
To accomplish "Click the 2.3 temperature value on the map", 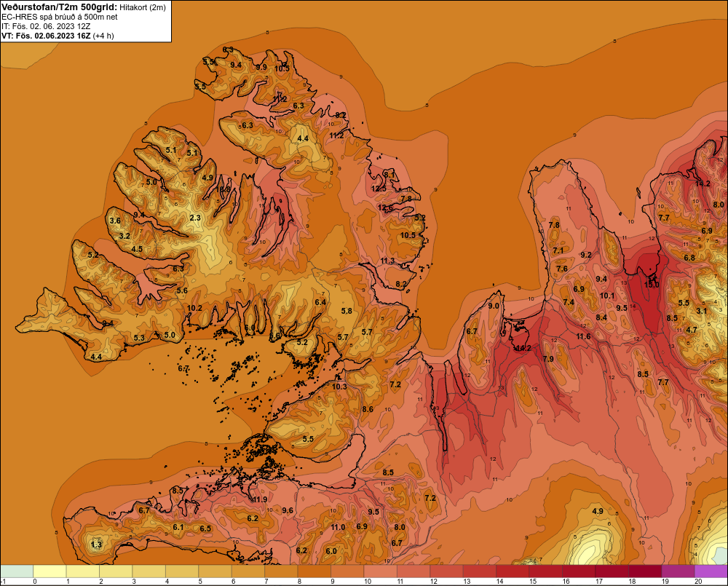I will click(195, 218).
